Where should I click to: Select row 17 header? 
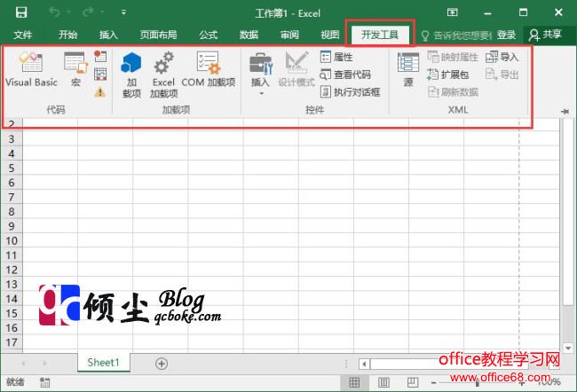(12, 342)
